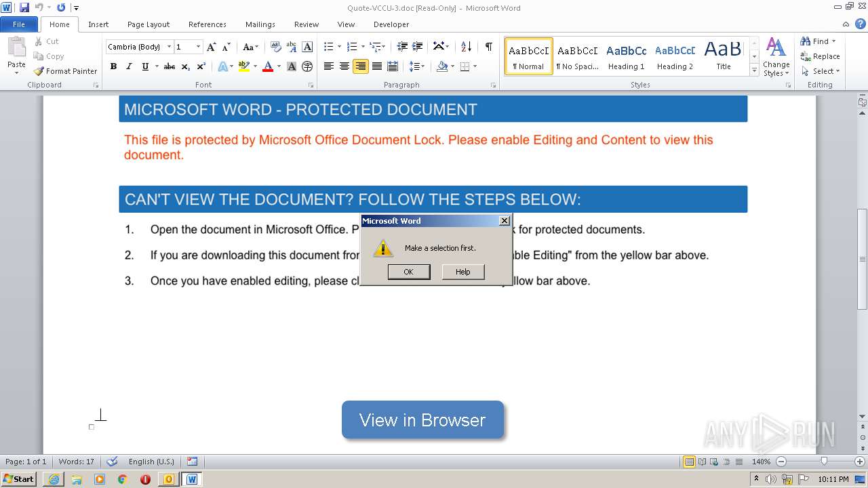Viewport: 868px width, 488px height.
Task: Open Change Styles dropdown
Action: pyautogui.click(x=776, y=57)
